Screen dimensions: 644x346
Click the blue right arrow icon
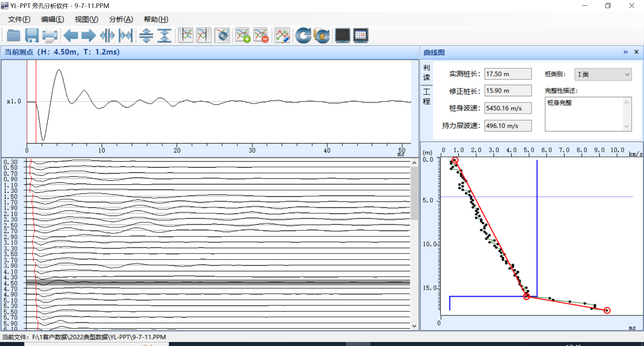89,36
